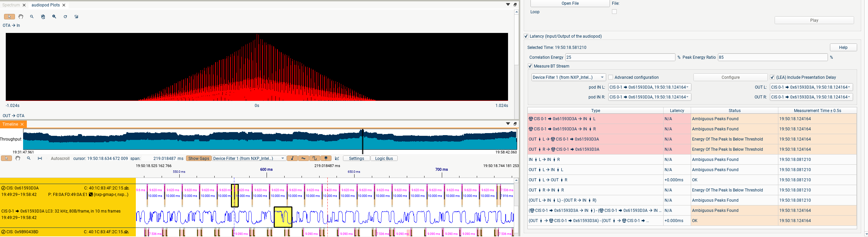
Task: Toggle the music note audio icon
Action: pyautogui.click(x=292, y=159)
